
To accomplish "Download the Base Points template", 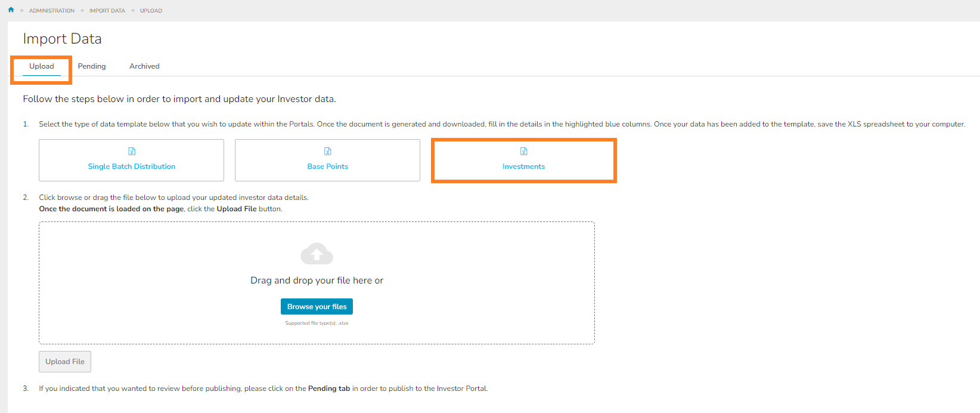I will tap(327, 160).
